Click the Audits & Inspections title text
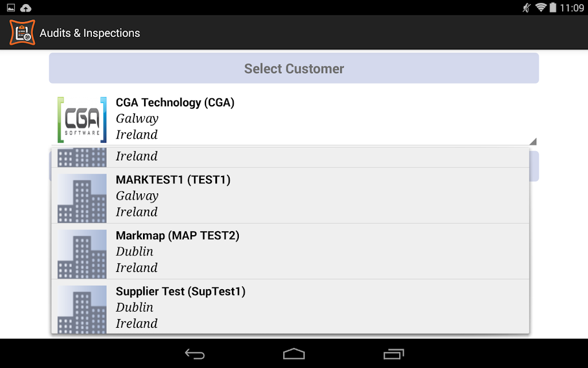The image size is (588, 368). tap(90, 33)
